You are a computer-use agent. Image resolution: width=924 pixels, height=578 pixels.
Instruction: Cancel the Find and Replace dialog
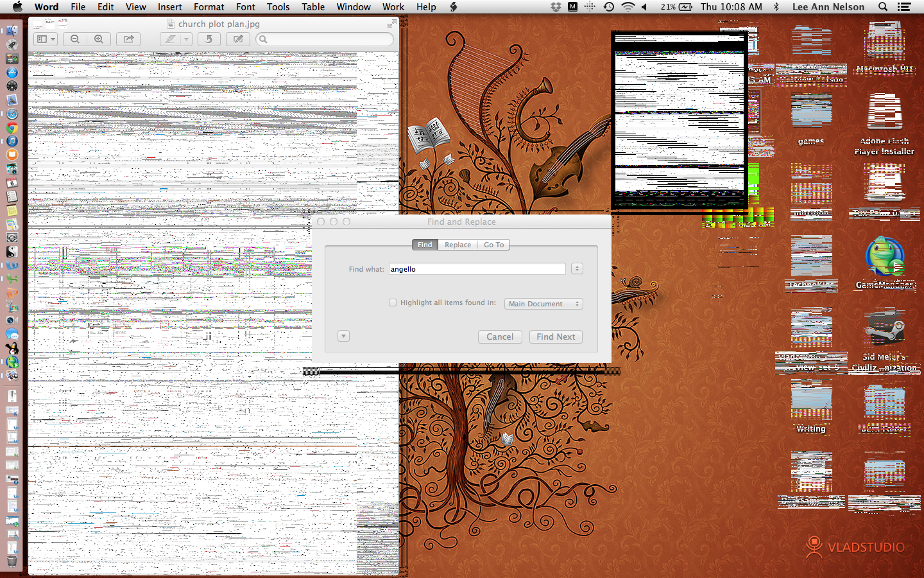500,337
